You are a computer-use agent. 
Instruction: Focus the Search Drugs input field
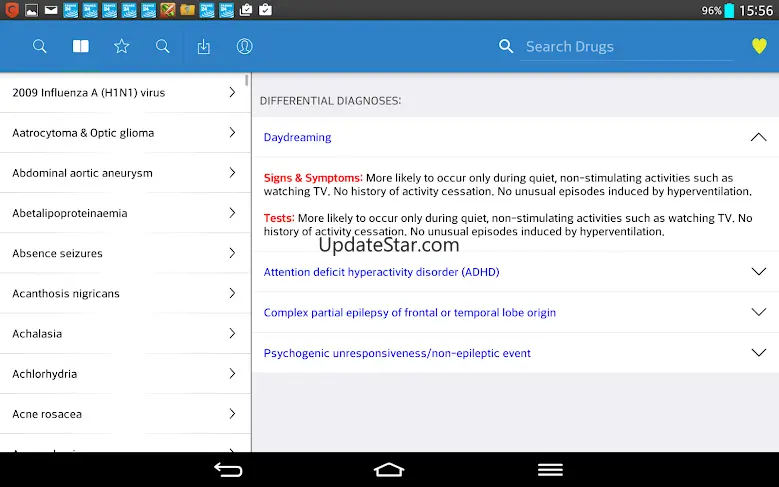(626, 47)
